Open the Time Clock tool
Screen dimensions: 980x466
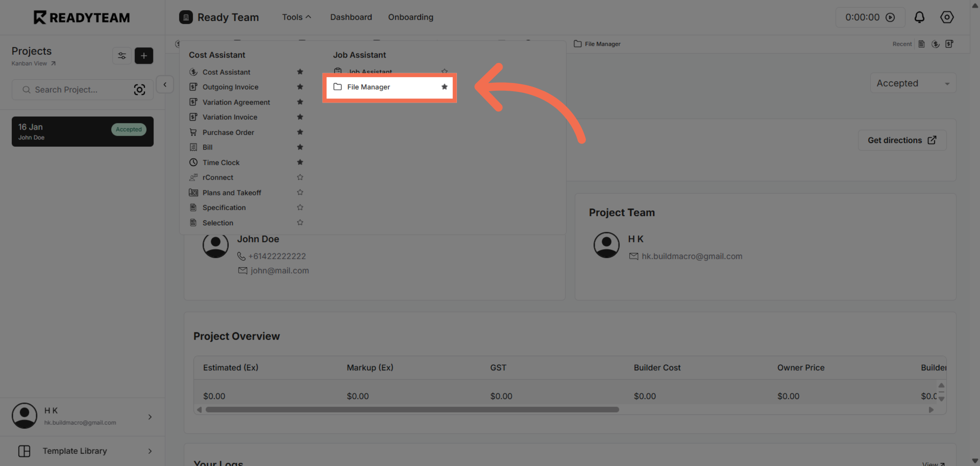click(x=221, y=162)
